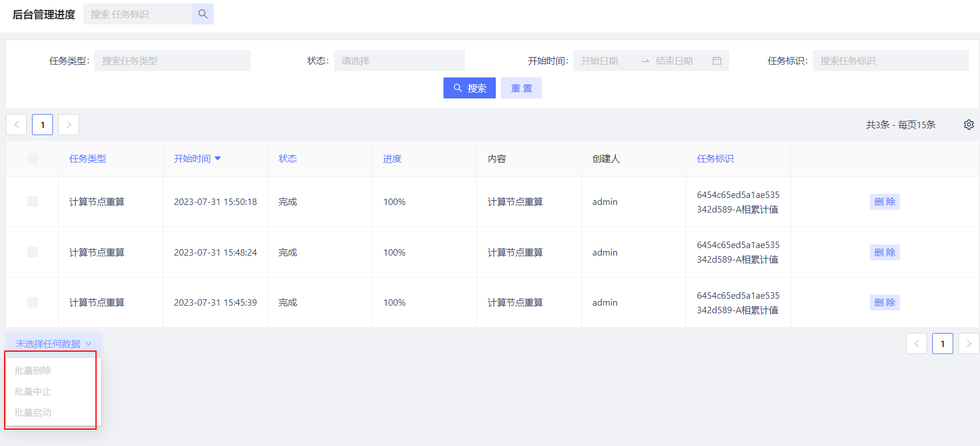Click the 搜索任务标识 filter input
This screenshot has width=980, height=446.
[x=890, y=61]
